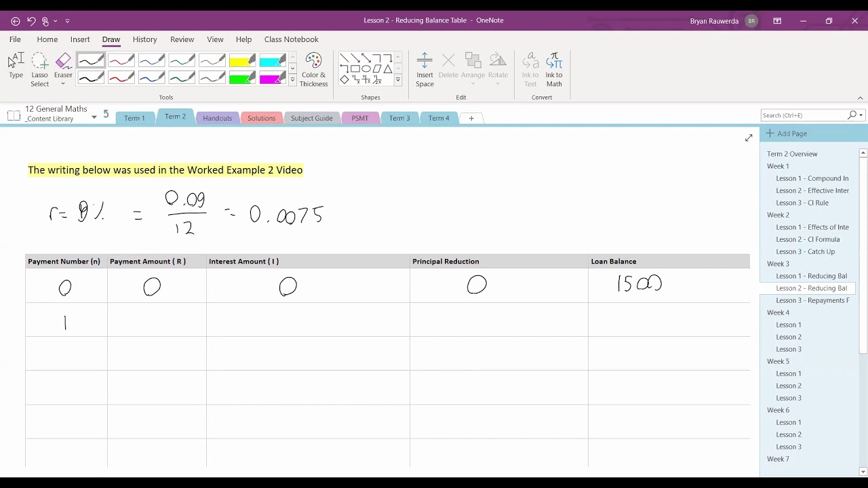Click the BR account avatar

(x=751, y=21)
